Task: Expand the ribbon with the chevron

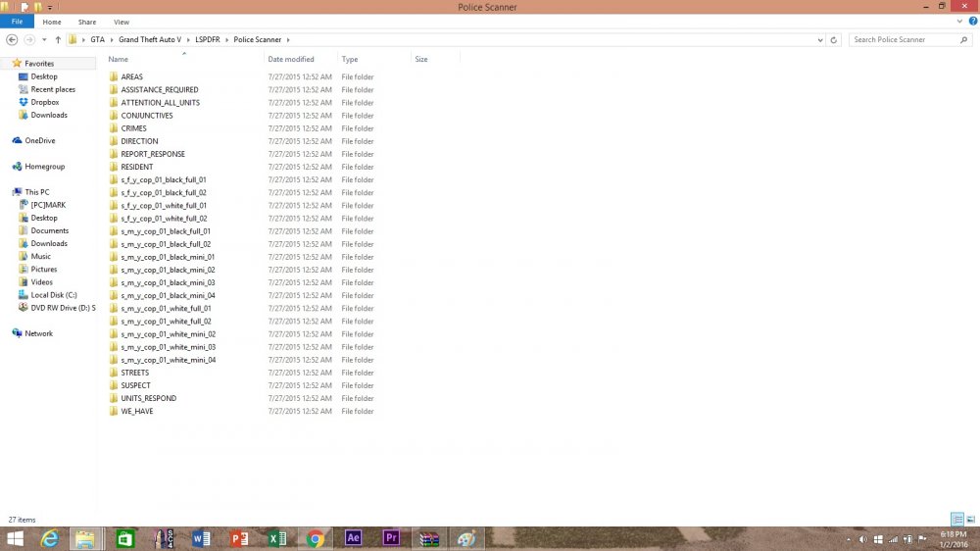Action: [959, 22]
